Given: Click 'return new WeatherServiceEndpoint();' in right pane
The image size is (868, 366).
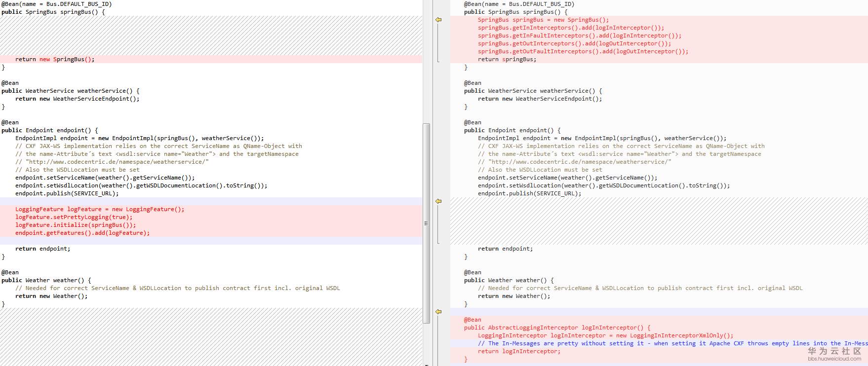Looking at the screenshot, I should pyautogui.click(x=540, y=99).
